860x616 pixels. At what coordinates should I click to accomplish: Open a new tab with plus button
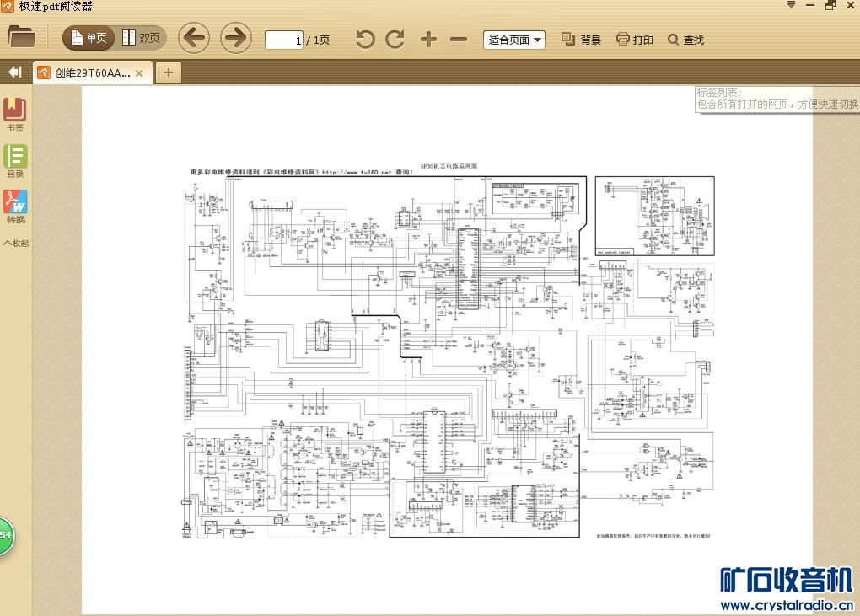[168, 72]
